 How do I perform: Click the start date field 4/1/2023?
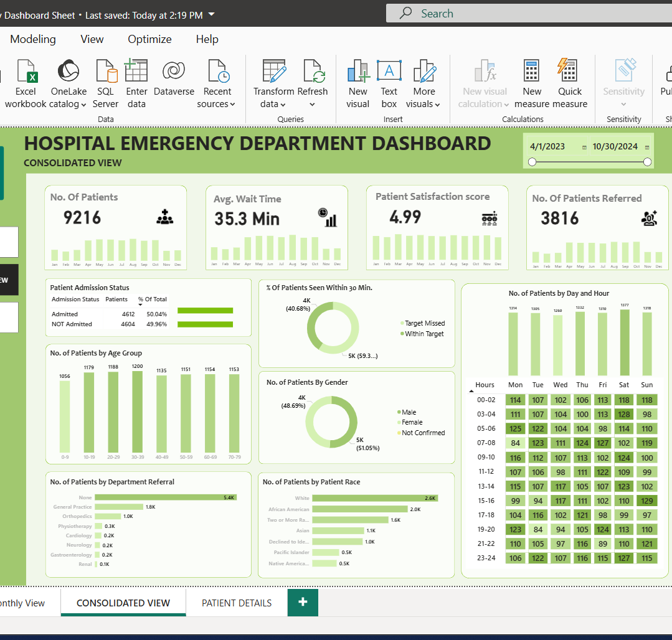tap(547, 147)
